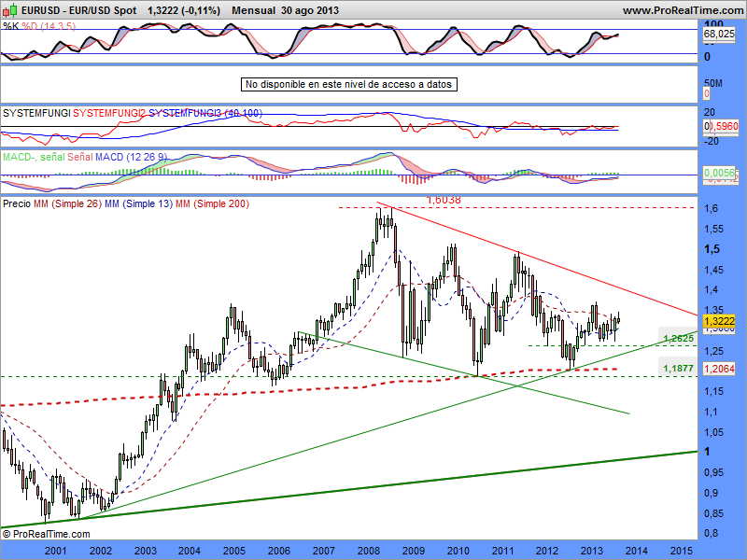The height and width of the screenshot is (560, 747).
Task: Click the 1,05 price axis label
Action: tap(714, 432)
